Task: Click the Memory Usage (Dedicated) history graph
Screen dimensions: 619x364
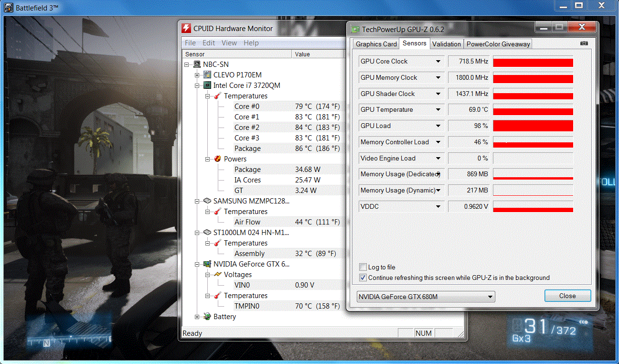Action: 533,174
